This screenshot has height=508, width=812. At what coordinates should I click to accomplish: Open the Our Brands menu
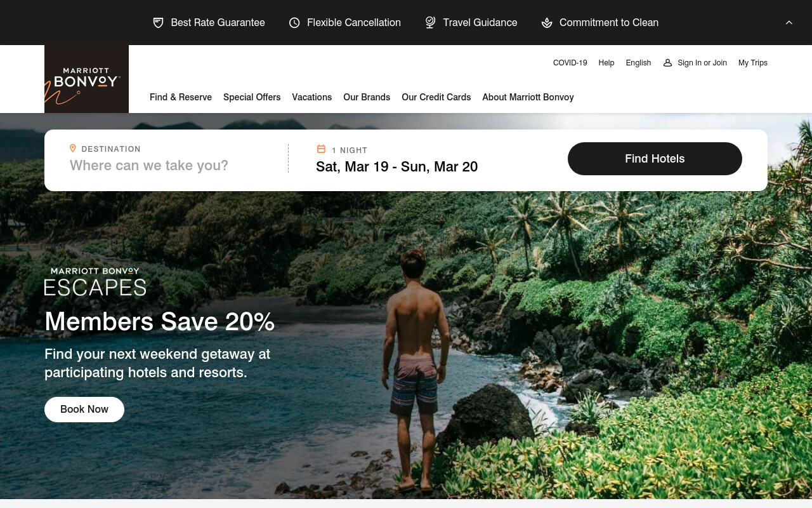(x=367, y=97)
